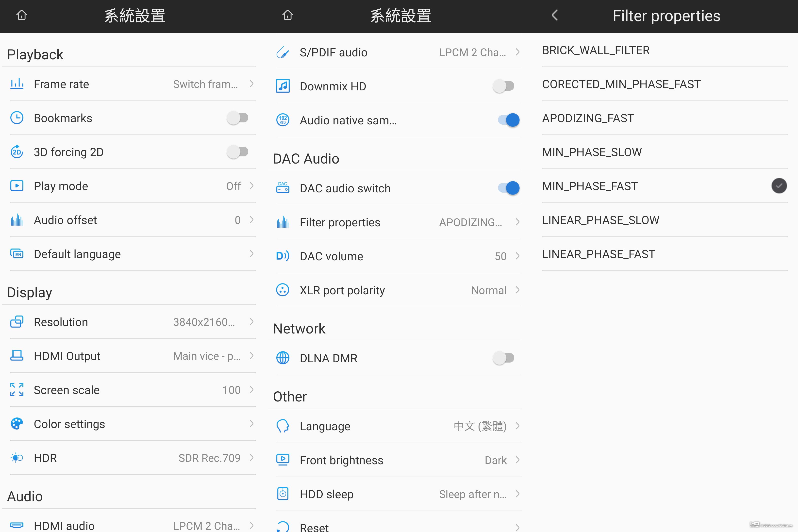Image resolution: width=798 pixels, height=532 pixels.
Task: Choose LINEAR_PHASE_SLOW from the filter list
Action: coord(600,220)
